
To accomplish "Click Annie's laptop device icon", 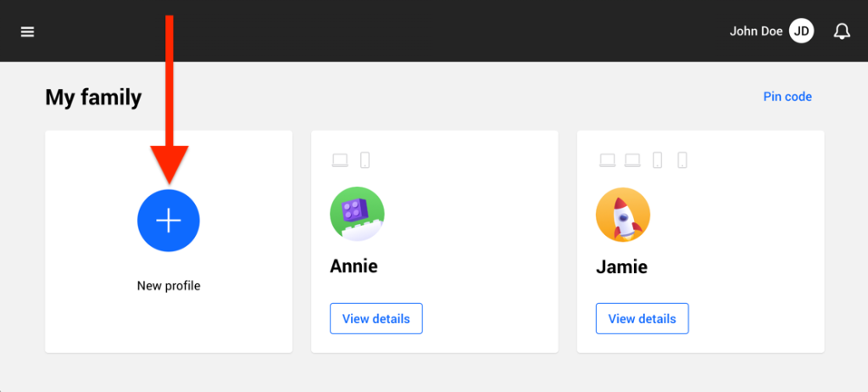I will coord(340,160).
